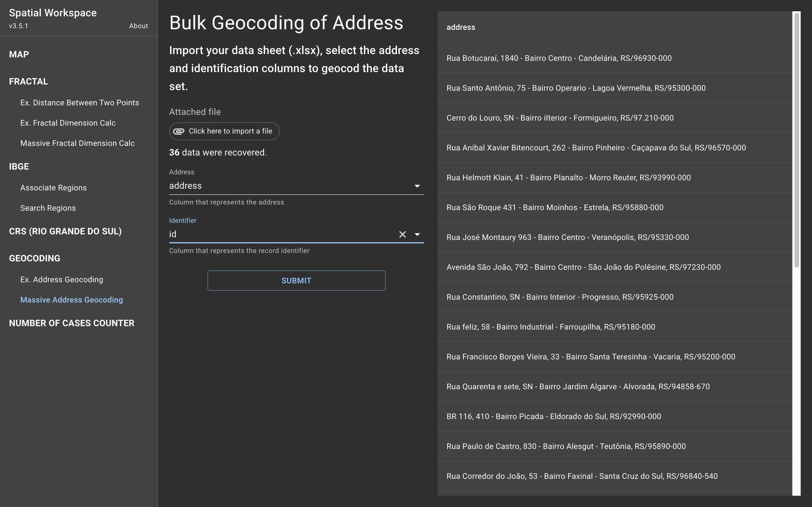Open Number of Cases Counter
The height and width of the screenshot is (507, 812).
coord(71,323)
